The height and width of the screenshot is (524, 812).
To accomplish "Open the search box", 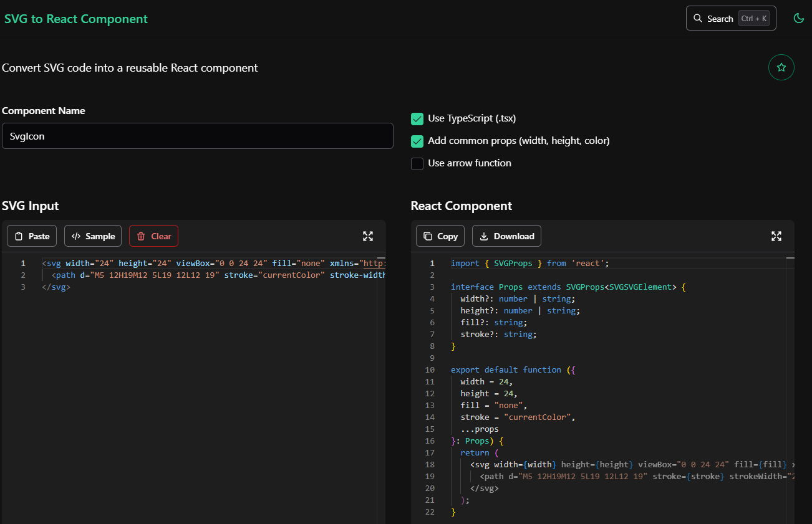I will point(730,18).
